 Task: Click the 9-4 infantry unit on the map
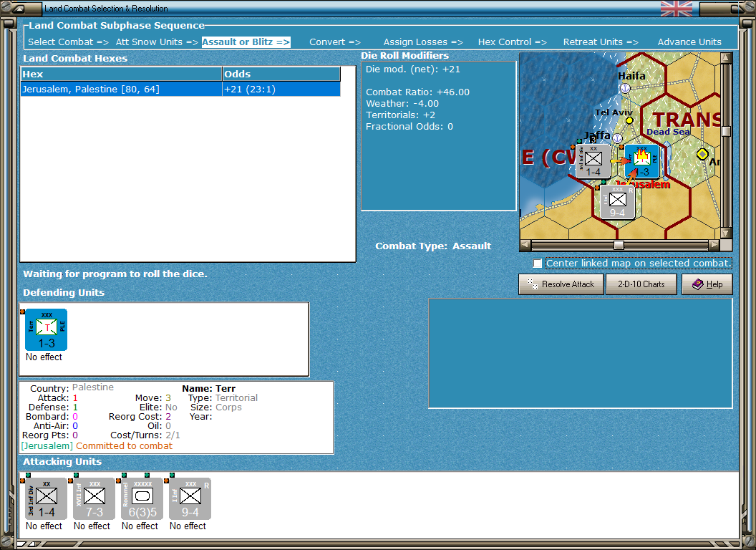(x=617, y=202)
